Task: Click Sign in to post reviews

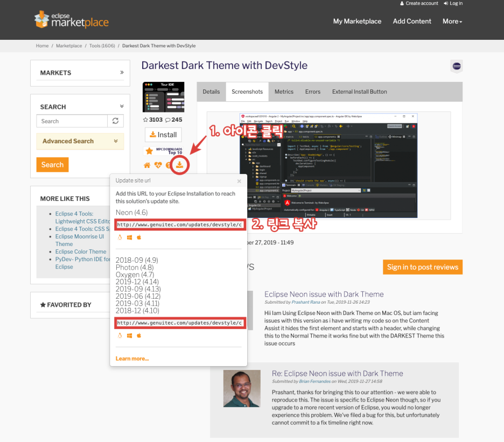Action: (422, 267)
